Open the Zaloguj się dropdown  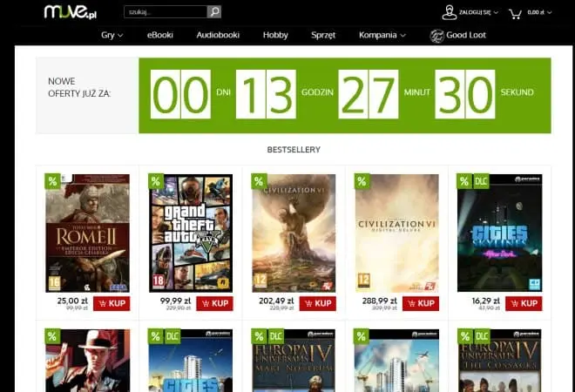(x=478, y=12)
